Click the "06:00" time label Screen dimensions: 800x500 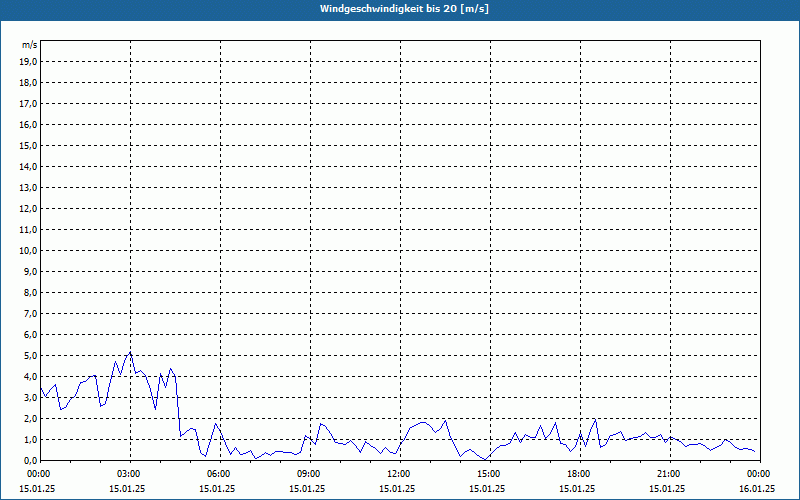[220, 474]
